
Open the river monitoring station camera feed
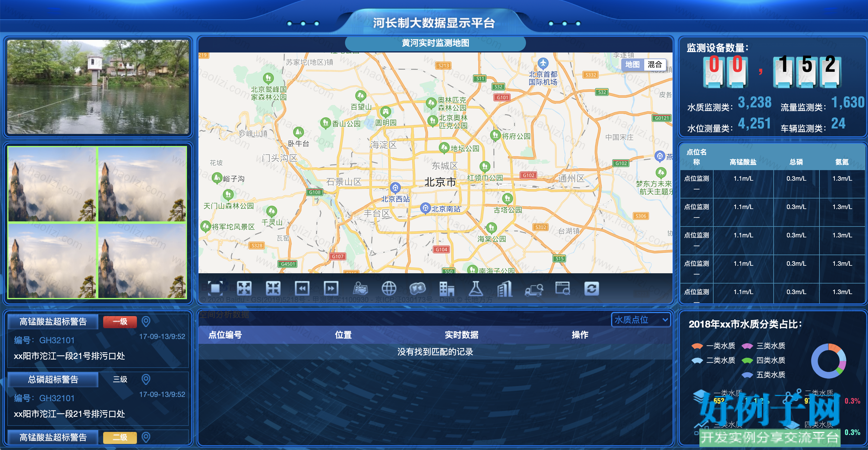(98, 87)
